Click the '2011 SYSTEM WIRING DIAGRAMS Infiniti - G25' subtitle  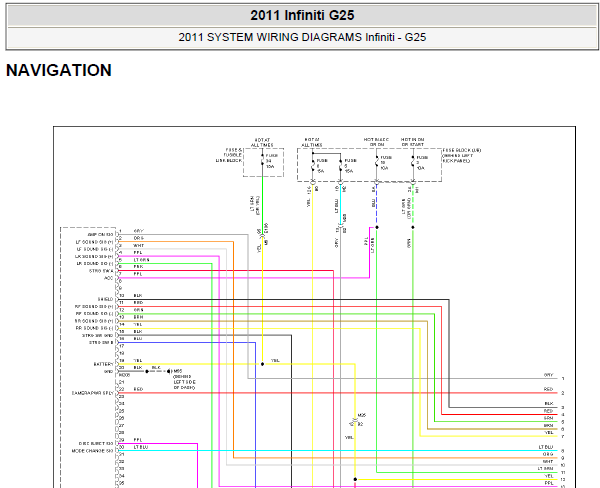(302, 37)
